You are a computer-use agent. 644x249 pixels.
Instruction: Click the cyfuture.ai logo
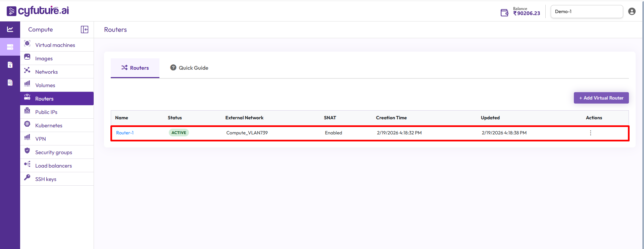click(x=38, y=11)
